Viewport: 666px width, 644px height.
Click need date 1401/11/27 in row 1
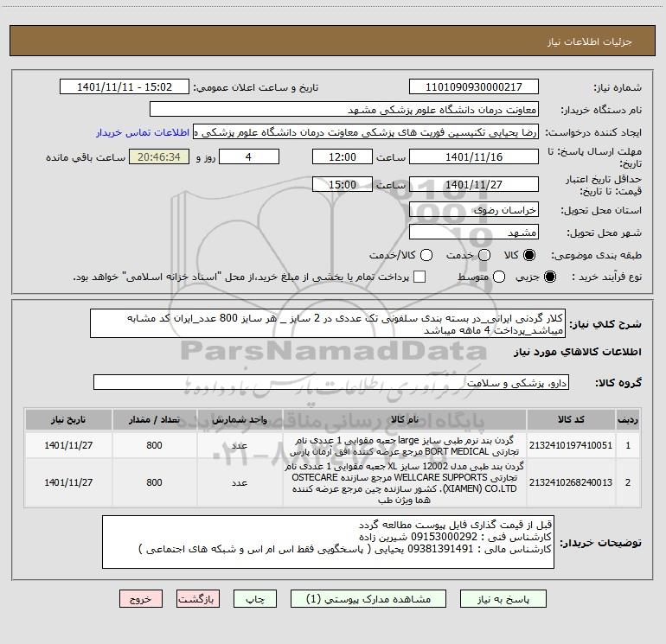68,445
